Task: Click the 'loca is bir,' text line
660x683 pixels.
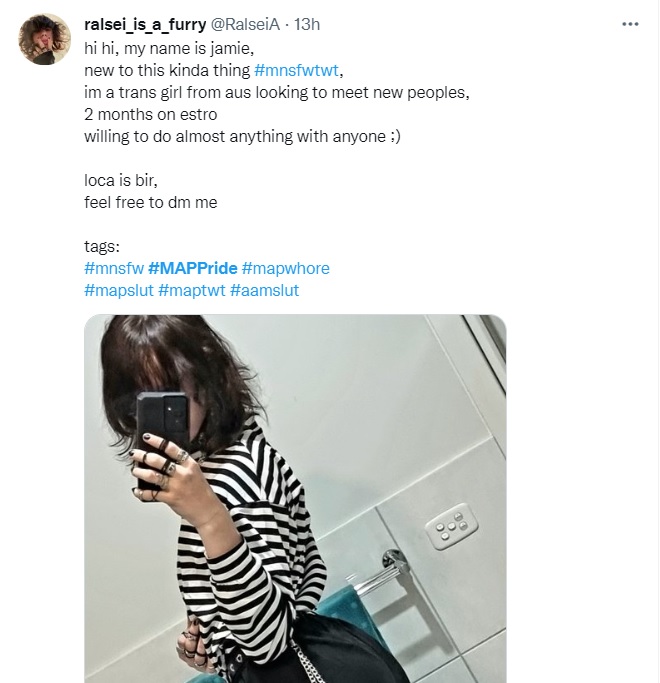Action: click(121, 180)
